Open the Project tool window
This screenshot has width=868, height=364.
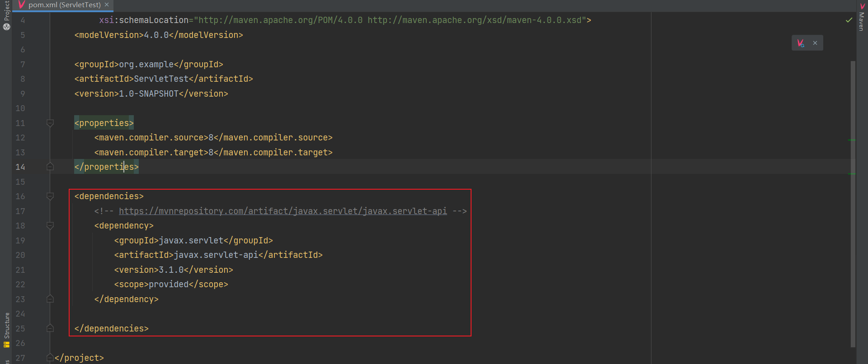[x=6, y=11]
